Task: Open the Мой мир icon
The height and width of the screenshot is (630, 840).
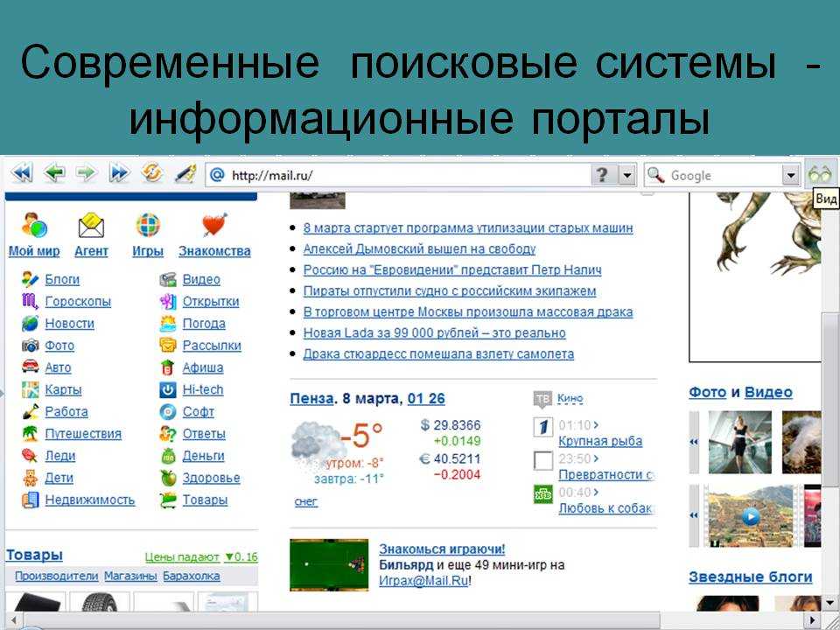Action: [x=34, y=225]
